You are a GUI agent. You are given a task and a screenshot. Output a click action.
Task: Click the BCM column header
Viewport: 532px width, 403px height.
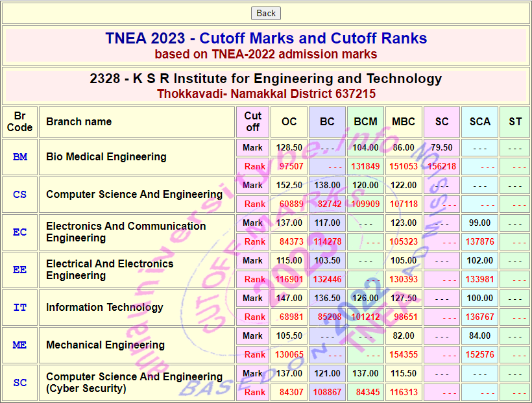click(x=365, y=121)
